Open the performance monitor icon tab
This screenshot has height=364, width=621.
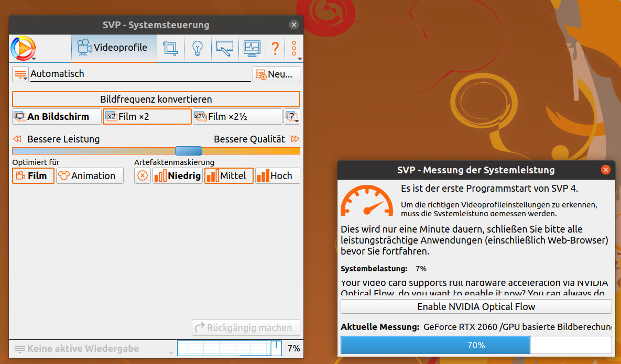pos(252,48)
